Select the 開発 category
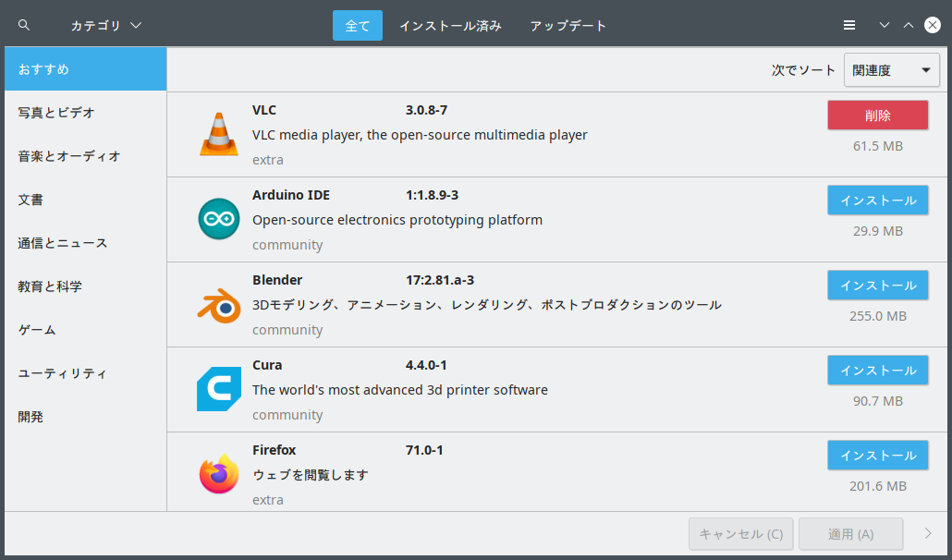The width and height of the screenshot is (952, 560). point(86,417)
